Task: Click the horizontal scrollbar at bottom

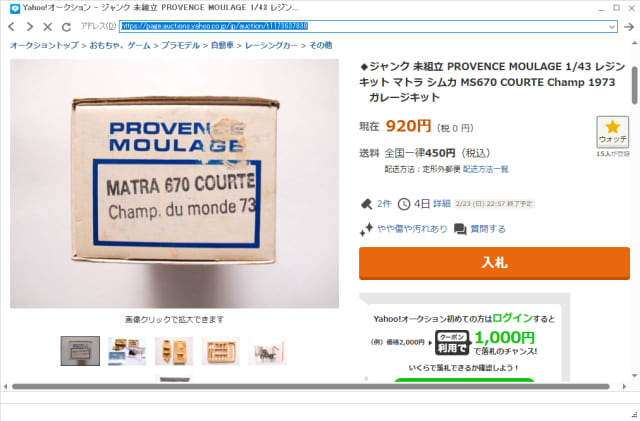Action: [311, 386]
